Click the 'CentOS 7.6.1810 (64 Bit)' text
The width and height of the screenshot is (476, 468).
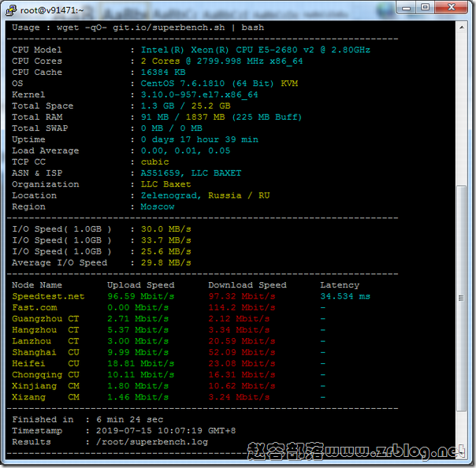click(207, 84)
